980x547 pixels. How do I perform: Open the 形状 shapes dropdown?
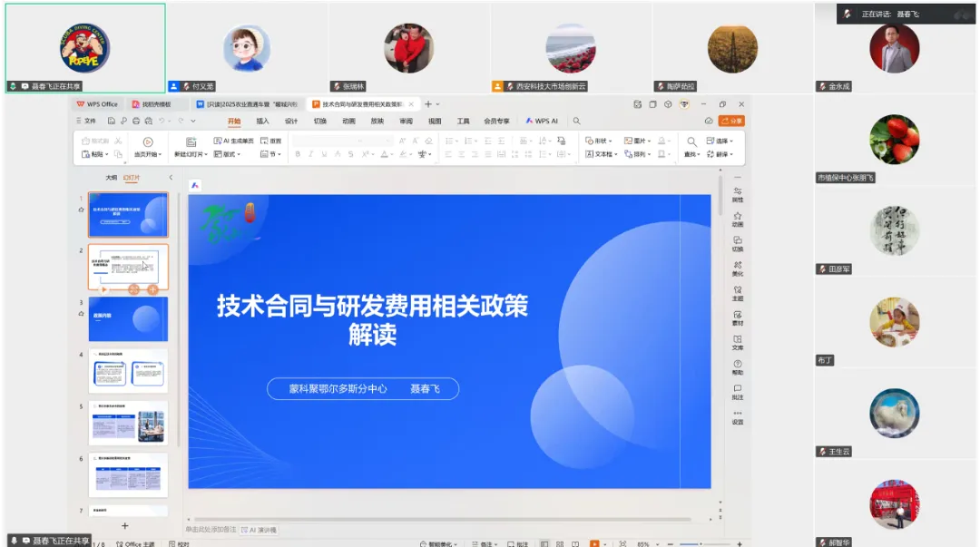coord(598,141)
